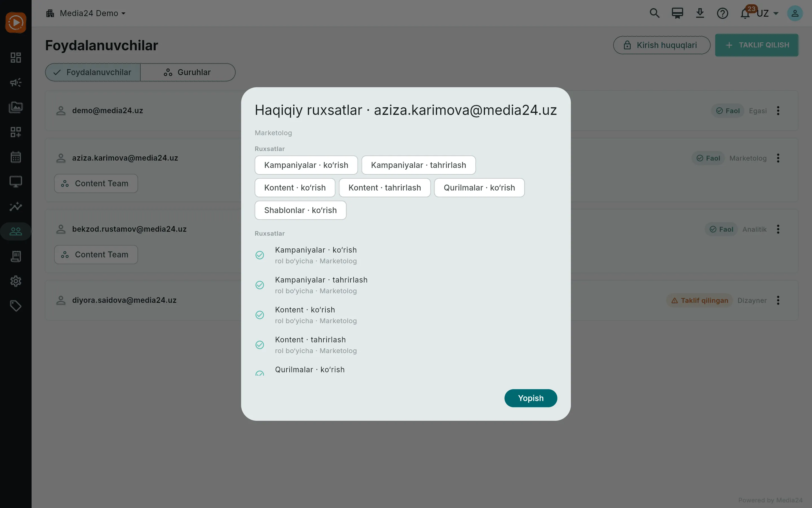Image resolution: width=812 pixels, height=508 pixels.
Task: Click the search magnifier icon
Action: click(x=655, y=14)
